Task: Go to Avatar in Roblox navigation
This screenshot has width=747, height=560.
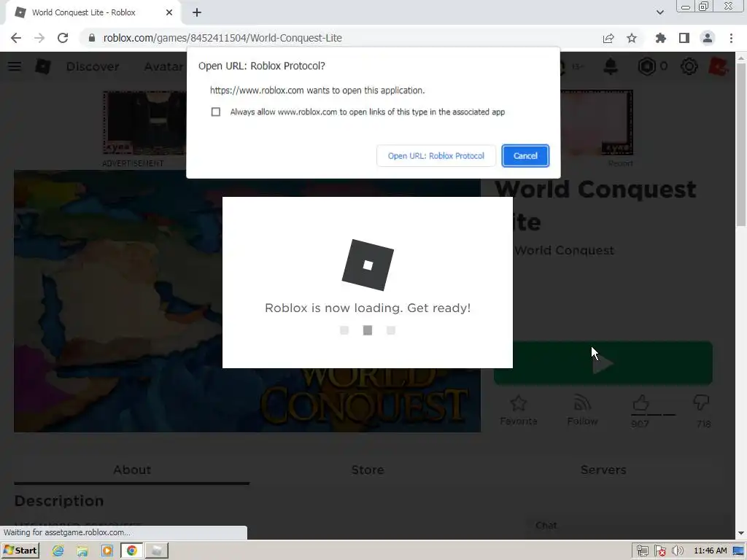Action: click(x=164, y=66)
